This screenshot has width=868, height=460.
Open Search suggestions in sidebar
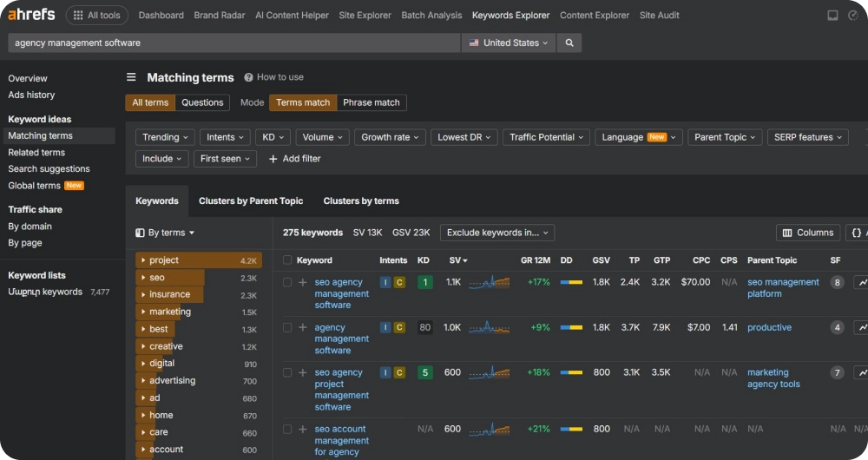pos(49,169)
